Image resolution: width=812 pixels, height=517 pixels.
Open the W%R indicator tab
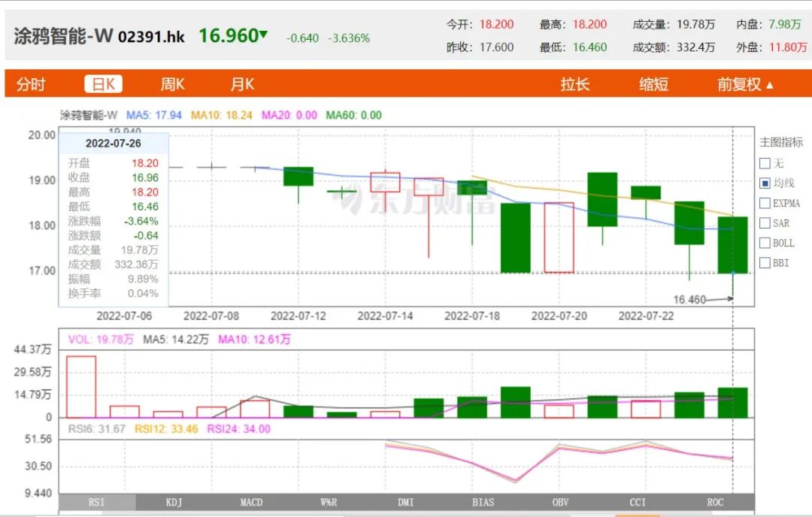[329, 502]
